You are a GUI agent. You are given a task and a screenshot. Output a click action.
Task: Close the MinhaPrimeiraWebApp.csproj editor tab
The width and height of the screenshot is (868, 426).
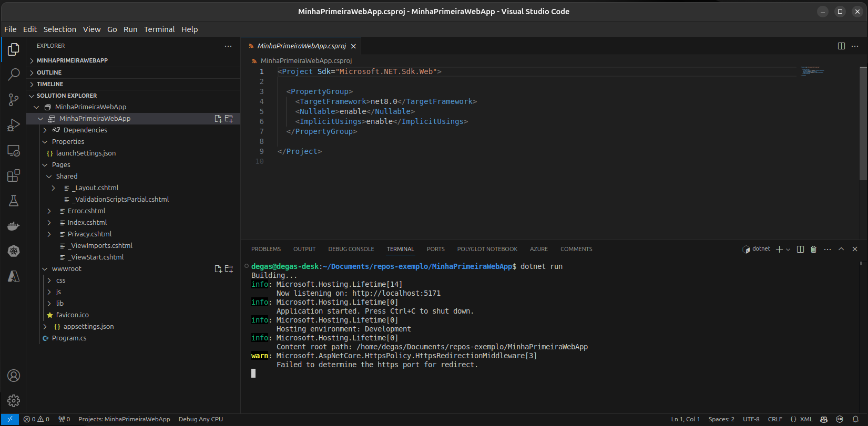[x=353, y=46]
